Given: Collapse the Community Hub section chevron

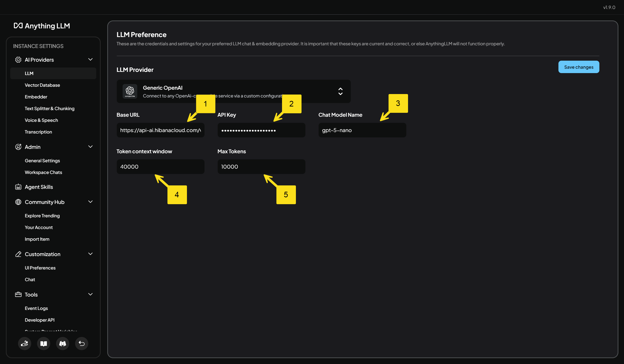Looking at the screenshot, I should [90, 202].
